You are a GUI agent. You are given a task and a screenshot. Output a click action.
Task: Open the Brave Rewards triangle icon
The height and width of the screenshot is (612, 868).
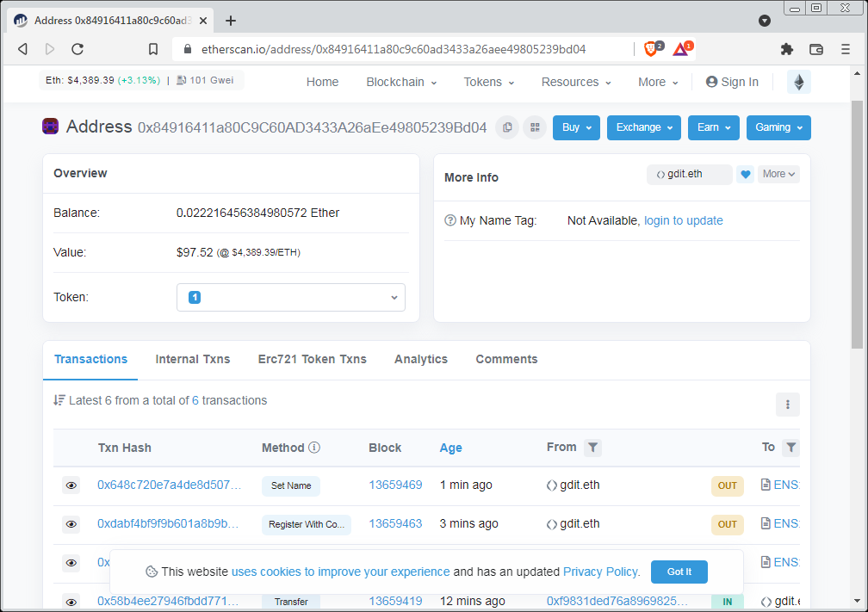(x=682, y=49)
